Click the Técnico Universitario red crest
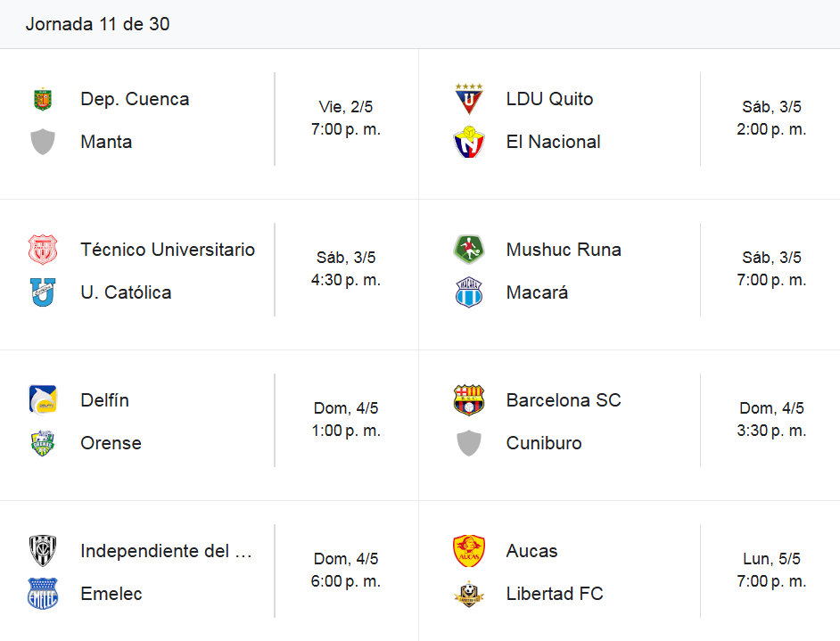The width and height of the screenshot is (840, 641). click(x=43, y=250)
